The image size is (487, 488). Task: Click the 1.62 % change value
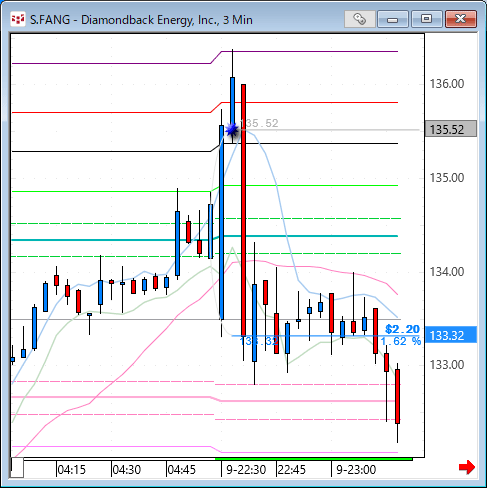pyautogui.click(x=401, y=341)
